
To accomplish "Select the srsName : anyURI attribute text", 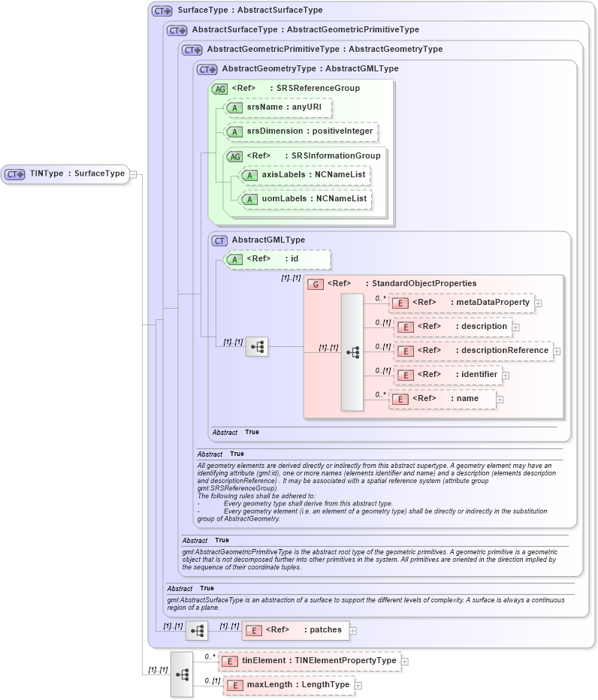I will 284,107.
